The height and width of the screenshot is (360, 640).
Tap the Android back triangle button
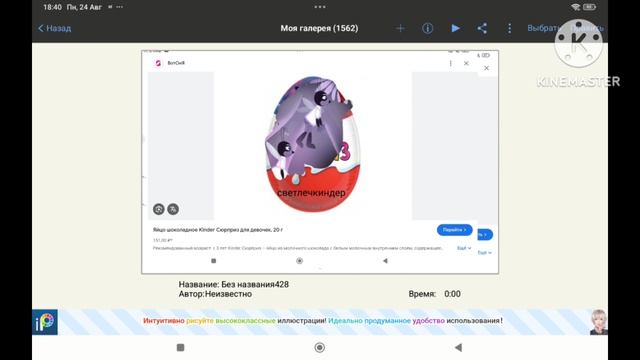coord(458,347)
